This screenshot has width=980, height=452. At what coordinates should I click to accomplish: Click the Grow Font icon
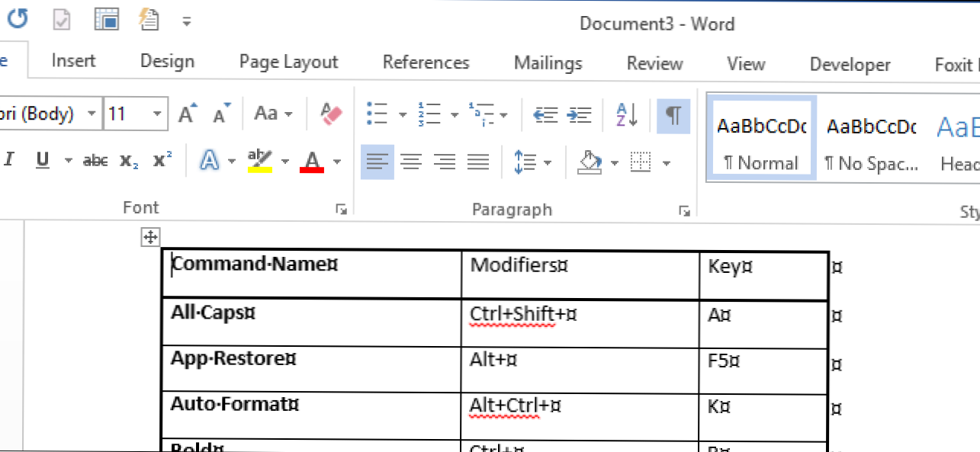(187, 114)
